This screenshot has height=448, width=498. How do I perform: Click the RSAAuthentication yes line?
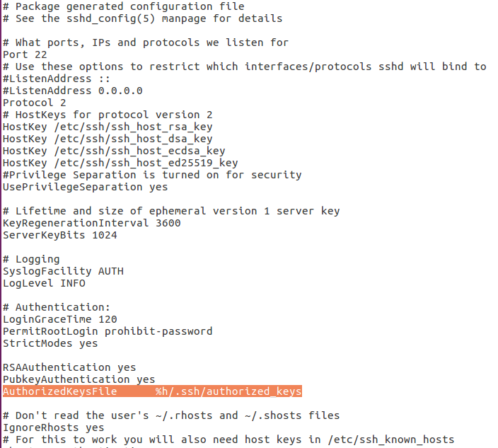(69, 367)
